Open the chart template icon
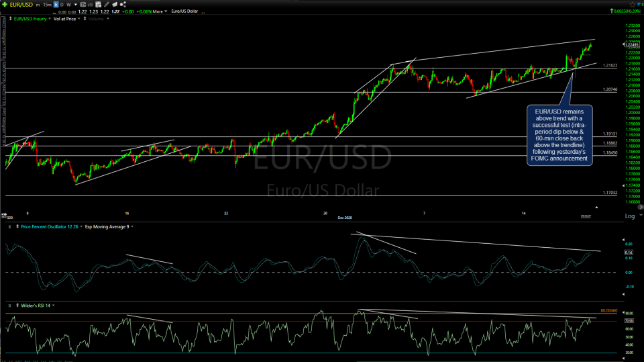644x362 pixels. pos(98,5)
